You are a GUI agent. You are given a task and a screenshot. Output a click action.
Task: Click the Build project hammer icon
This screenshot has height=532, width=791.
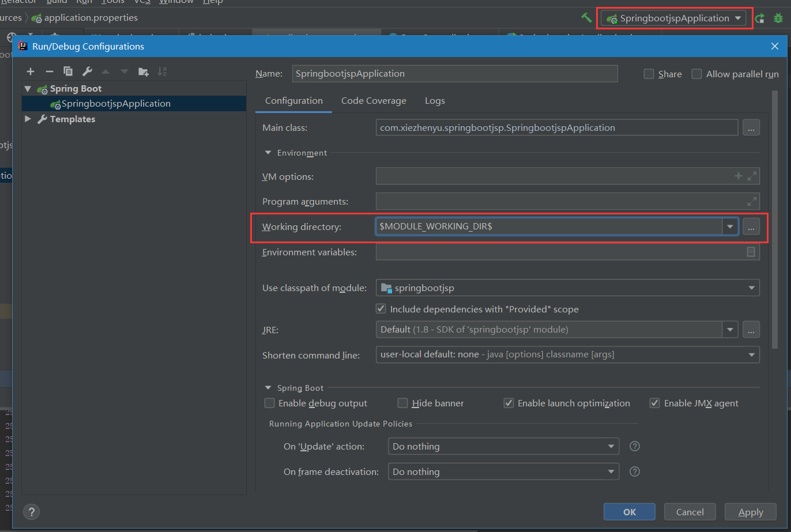tap(586, 18)
